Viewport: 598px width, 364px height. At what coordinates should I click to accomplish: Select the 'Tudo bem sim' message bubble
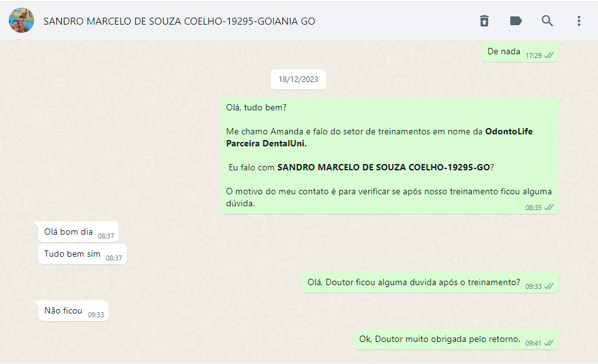pyautogui.click(x=82, y=254)
